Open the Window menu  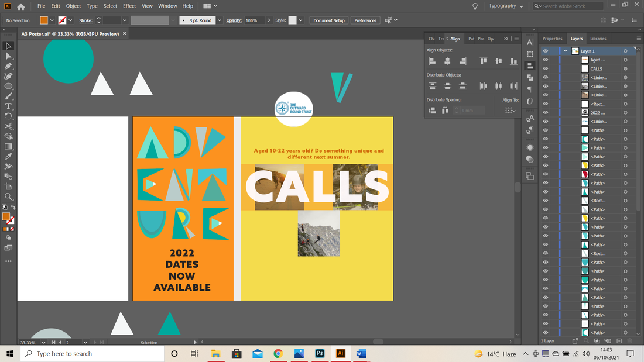coord(167,6)
